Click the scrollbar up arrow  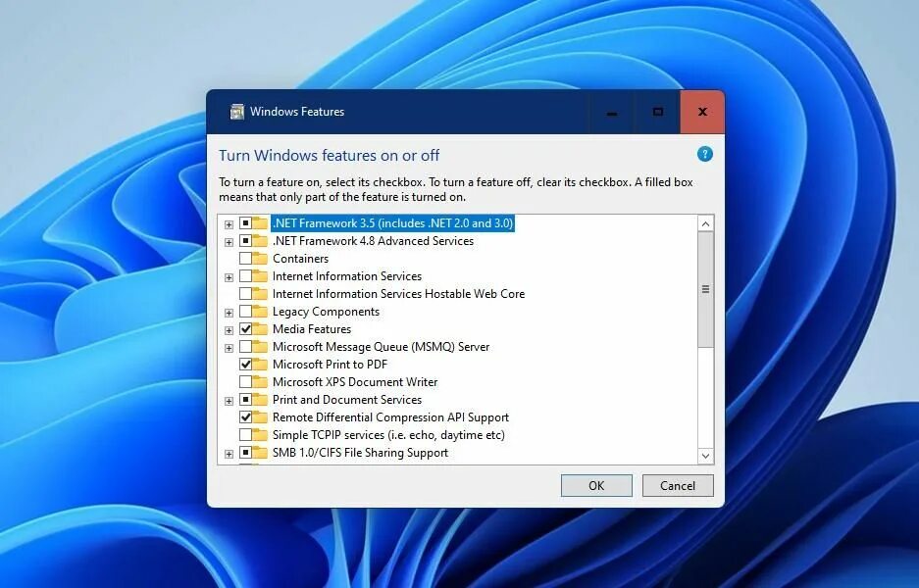click(705, 223)
